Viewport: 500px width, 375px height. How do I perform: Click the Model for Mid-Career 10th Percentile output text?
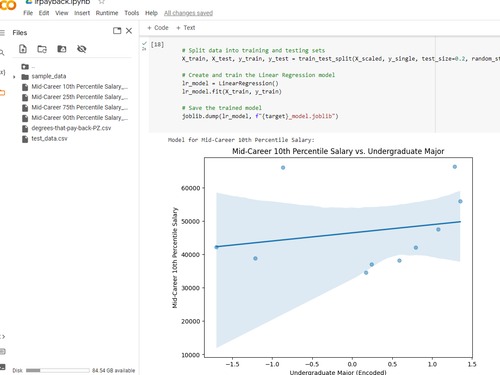[241, 140]
